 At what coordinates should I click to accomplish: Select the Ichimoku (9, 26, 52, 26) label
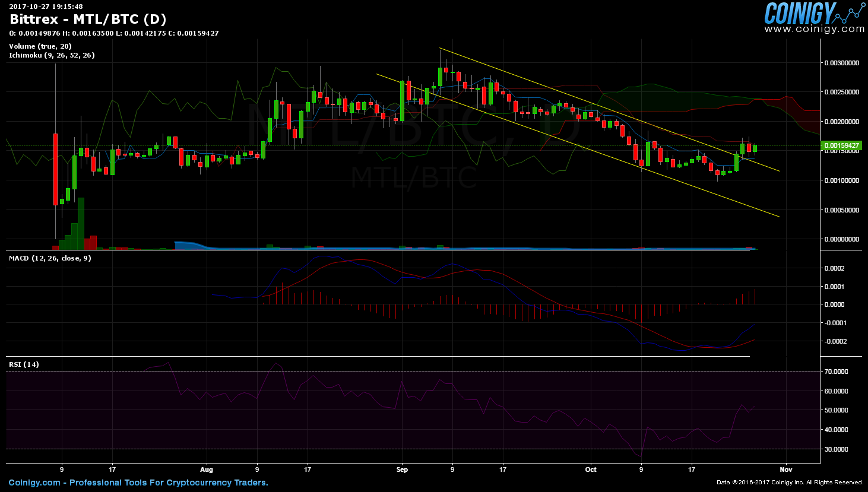52,55
